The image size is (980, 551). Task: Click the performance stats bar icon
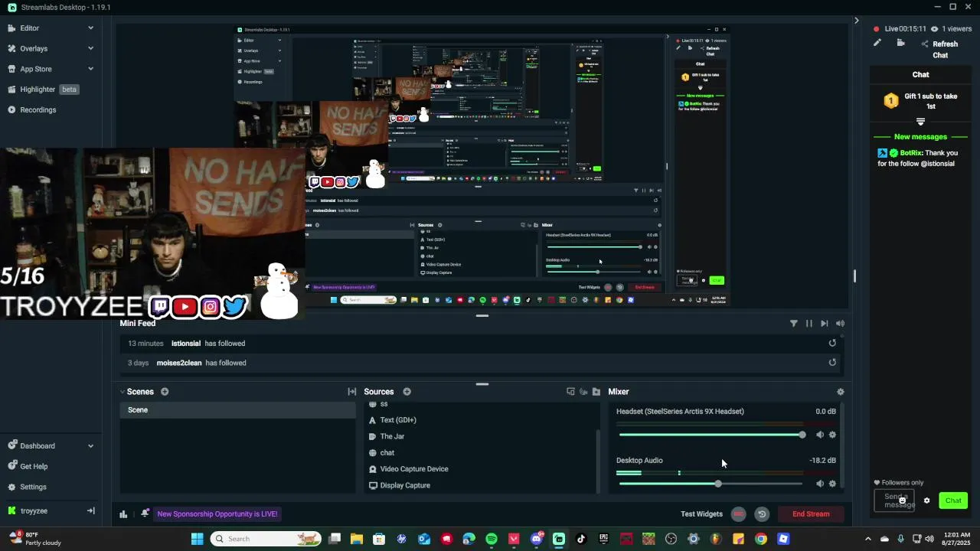point(123,514)
